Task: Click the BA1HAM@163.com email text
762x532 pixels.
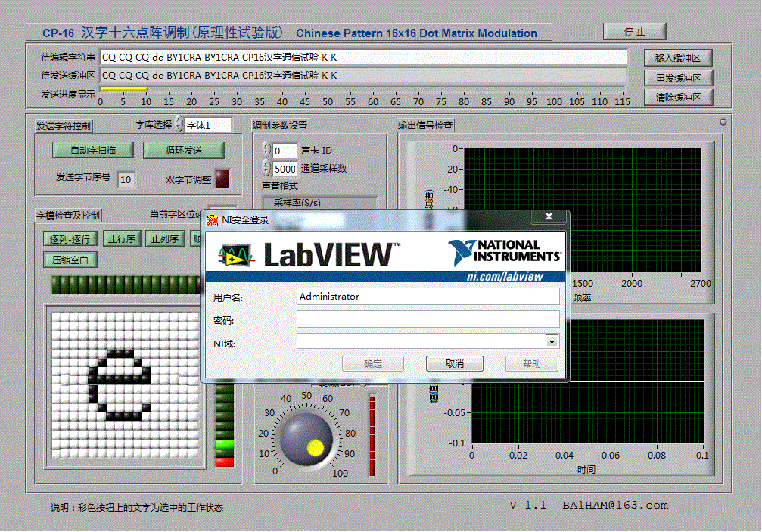Action: 615,506
